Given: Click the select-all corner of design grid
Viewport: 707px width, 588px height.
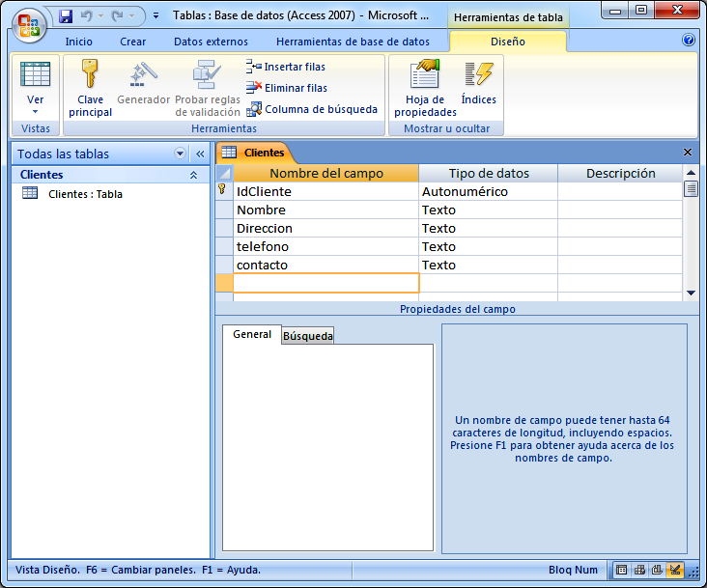Looking at the screenshot, I should click(224, 173).
